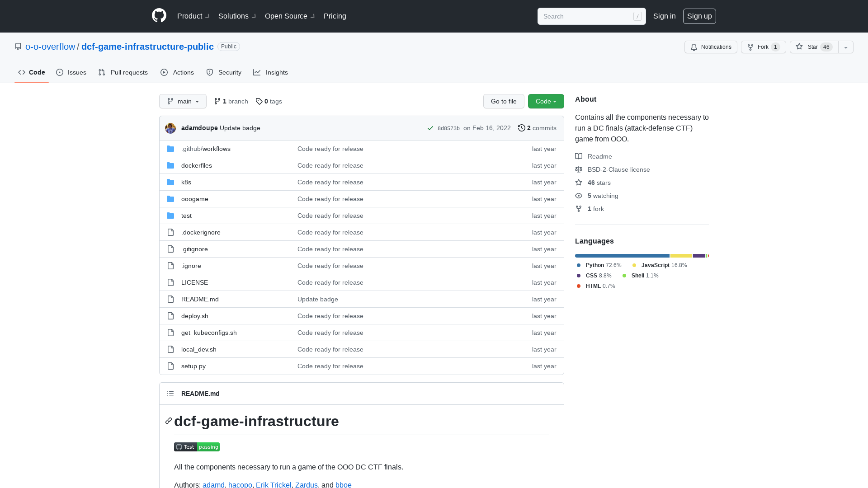Click the Python segment of language bar
The height and width of the screenshot is (488, 868).
622,256
